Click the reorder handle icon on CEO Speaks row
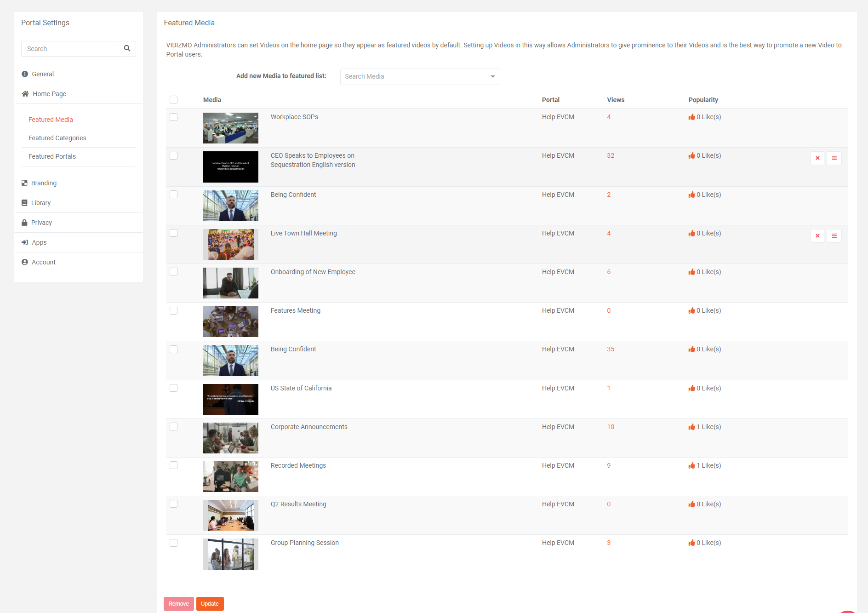Image resolution: width=868 pixels, height=613 pixels. [x=834, y=158]
